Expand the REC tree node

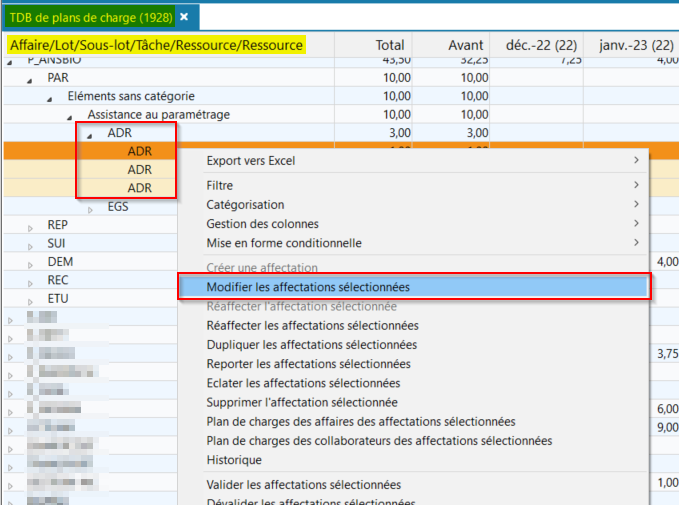(x=30, y=284)
